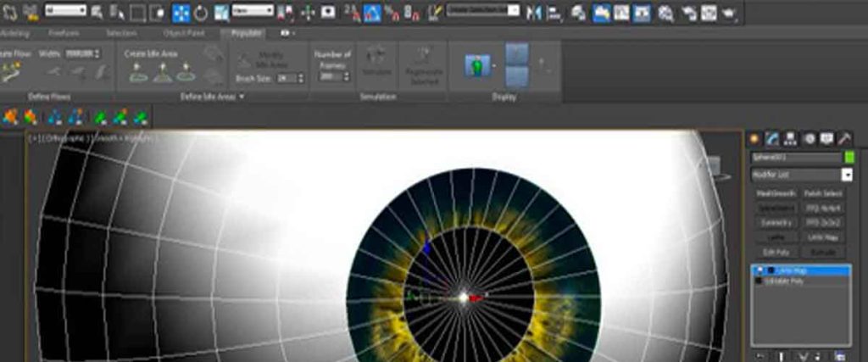Click the third Create Idle Area icon
868x362 pixels.
click(186, 73)
